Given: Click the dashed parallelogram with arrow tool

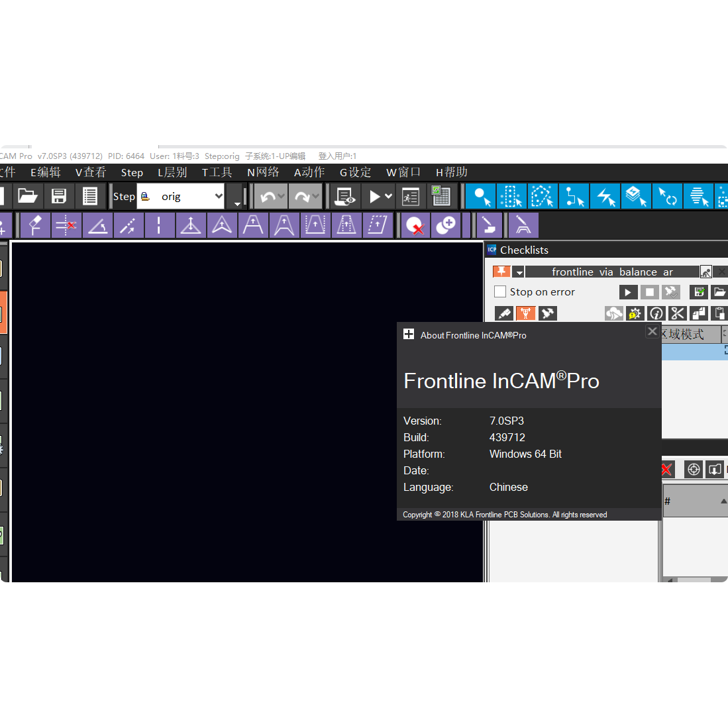Looking at the screenshot, I should coord(378,226).
